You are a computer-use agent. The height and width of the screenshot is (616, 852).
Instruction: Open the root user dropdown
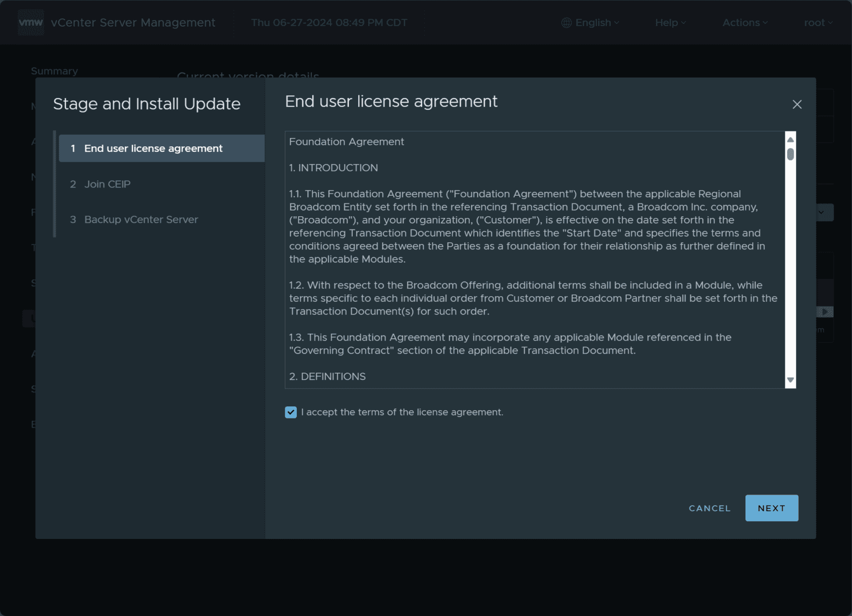point(818,23)
